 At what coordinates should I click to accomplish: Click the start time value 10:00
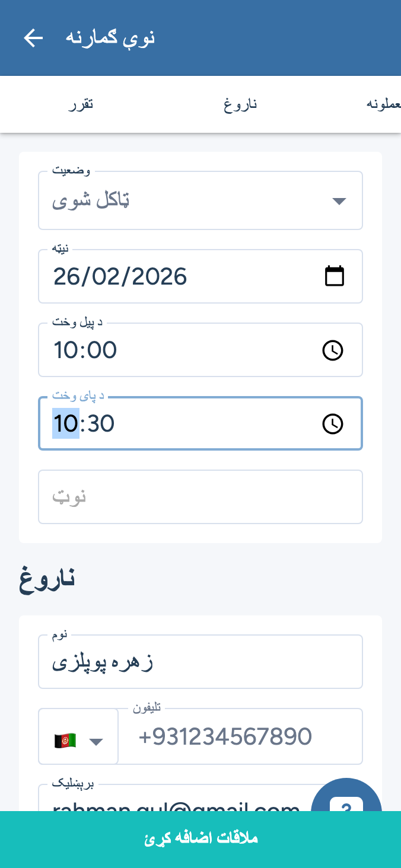tap(85, 350)
